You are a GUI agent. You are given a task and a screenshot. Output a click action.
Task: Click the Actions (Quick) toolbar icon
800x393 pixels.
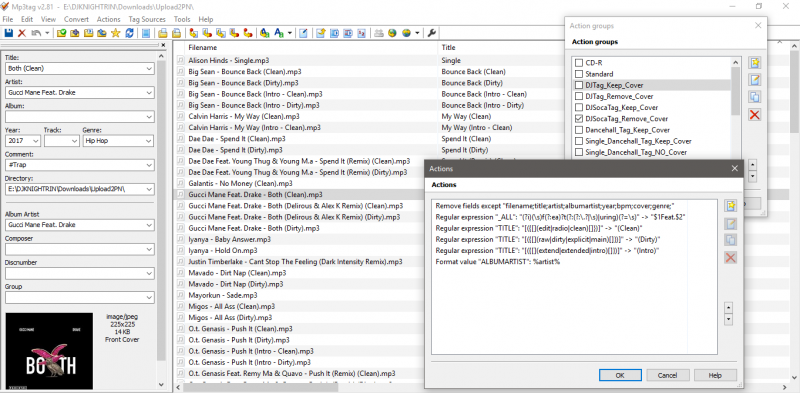pyautogui.click(x=279, y=33)
